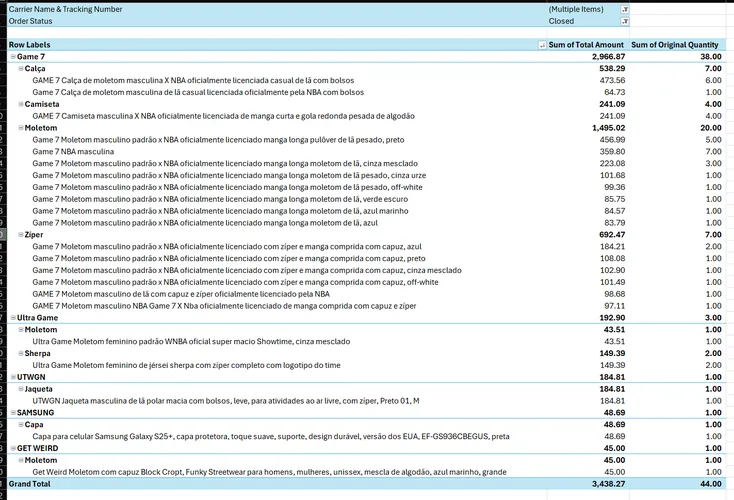Select the Samsung Galaxy S25+ capa row
Viewport: 734px width, 500px height.
271,436
